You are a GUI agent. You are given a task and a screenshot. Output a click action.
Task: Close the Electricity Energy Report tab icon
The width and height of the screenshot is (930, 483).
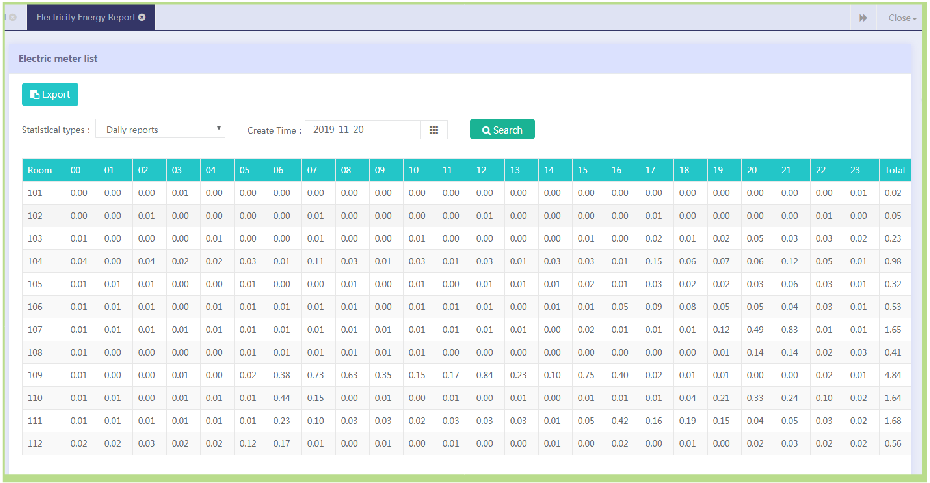click(142, 17)
